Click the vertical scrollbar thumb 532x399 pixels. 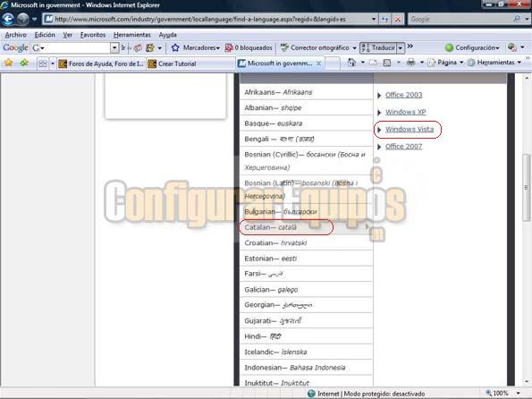(527, 188)
